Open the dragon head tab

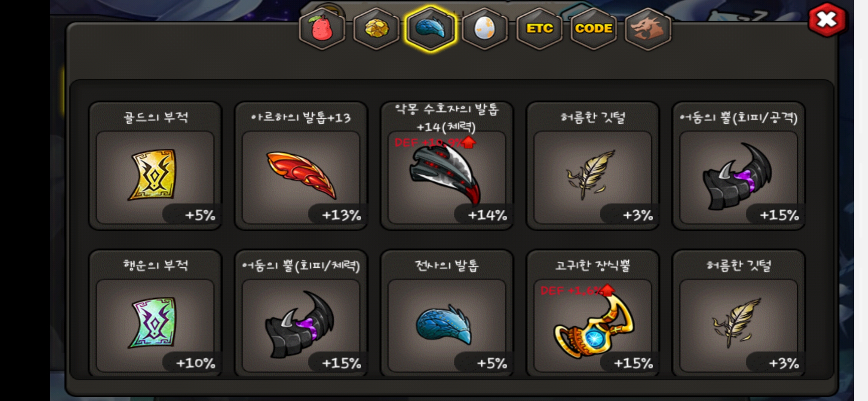tap(648, 29)
